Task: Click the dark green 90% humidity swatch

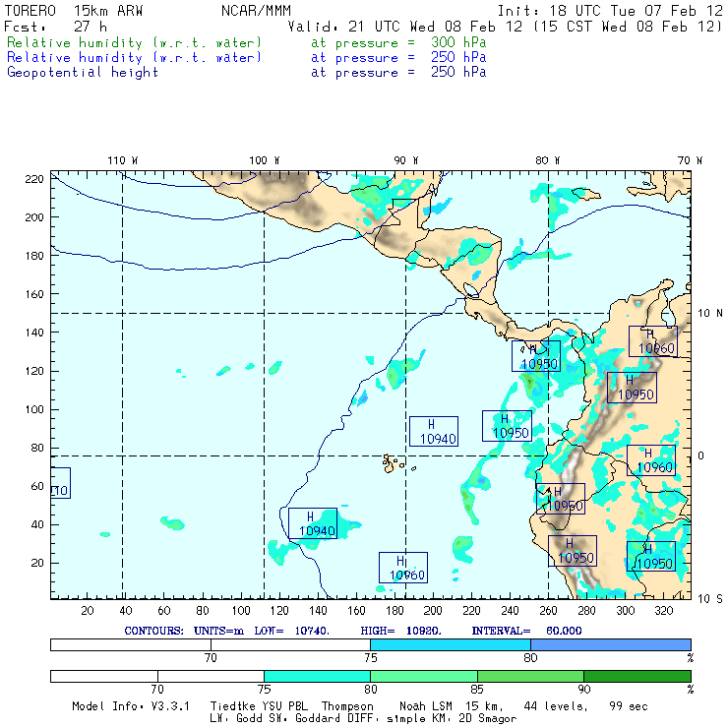Action: [x=637, y=677]
